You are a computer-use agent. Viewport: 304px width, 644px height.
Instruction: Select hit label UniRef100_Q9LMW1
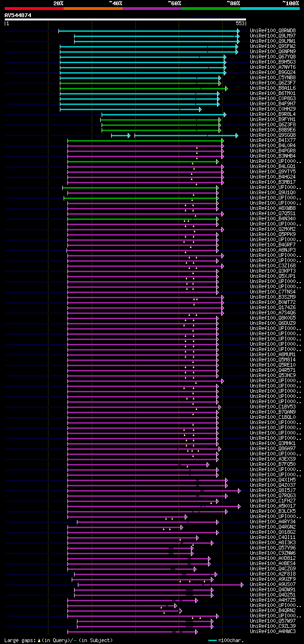(x=273, y=41)
